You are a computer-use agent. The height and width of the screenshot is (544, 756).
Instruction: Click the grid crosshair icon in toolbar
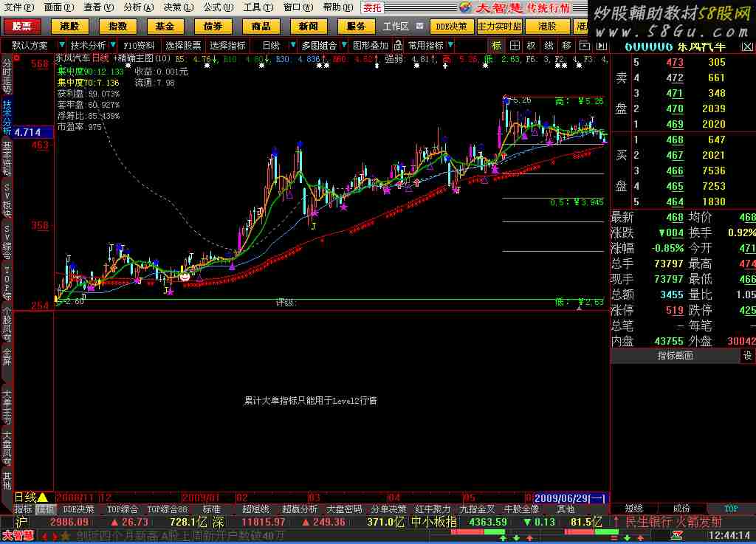point(515,46)
